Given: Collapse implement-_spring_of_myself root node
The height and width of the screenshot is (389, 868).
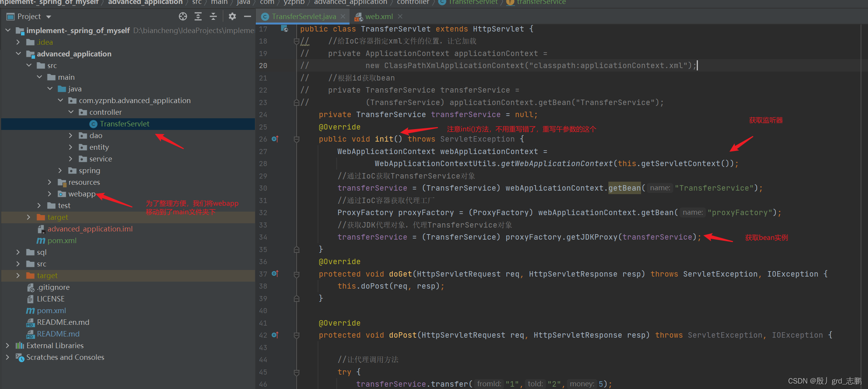Looking at the screenshot, I should coord(8,30).
